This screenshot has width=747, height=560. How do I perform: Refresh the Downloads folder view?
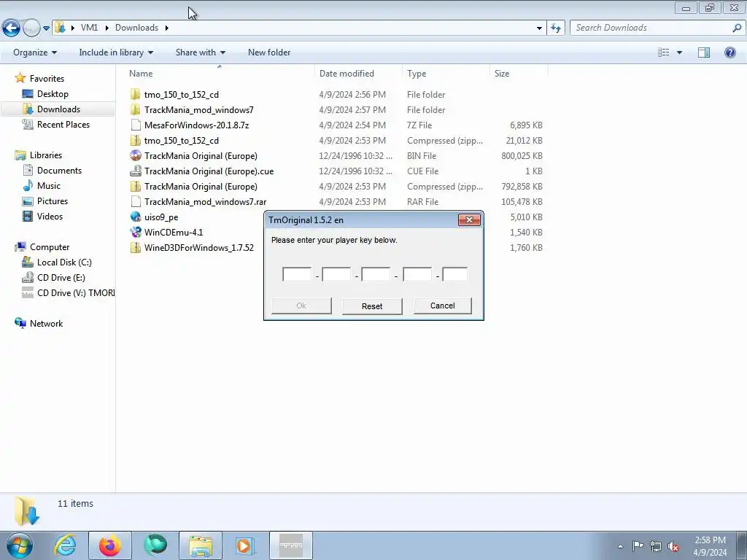coord(556,28)
